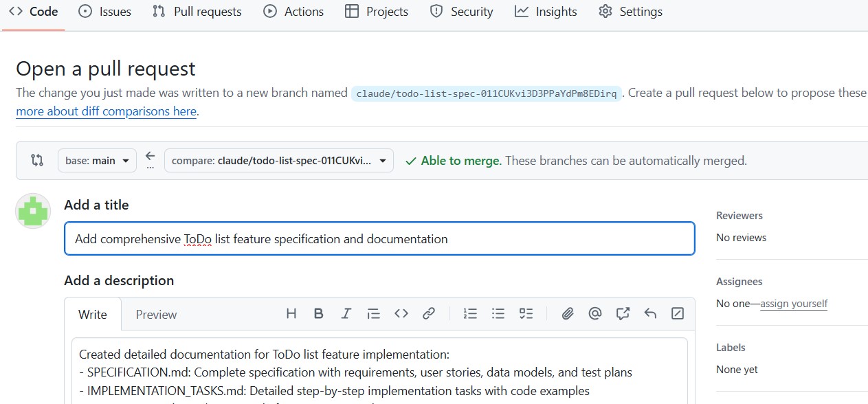Viewport: 868px width, 404px height.
Task: Insert a bulleted list in the description
Action: [x=498, y=314]
